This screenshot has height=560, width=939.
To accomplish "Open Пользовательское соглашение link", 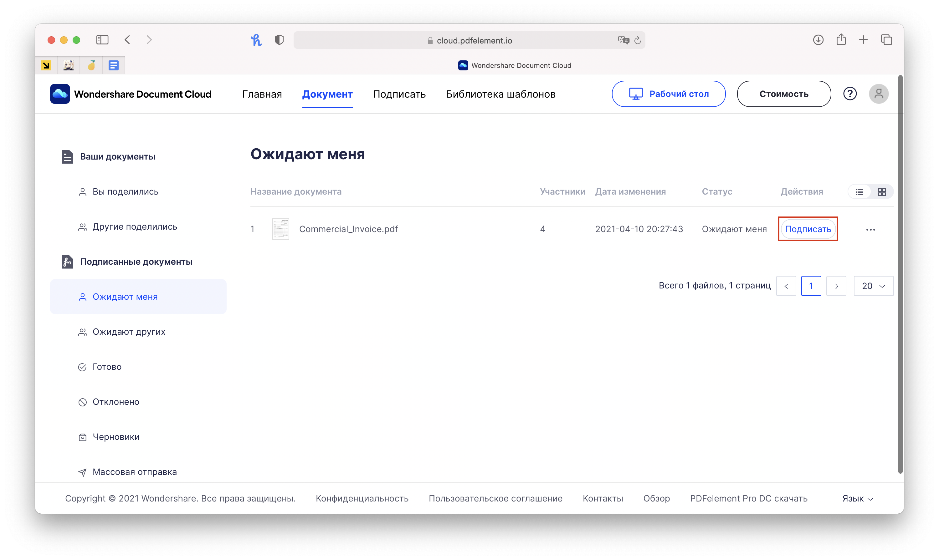I will pos(495,498).
